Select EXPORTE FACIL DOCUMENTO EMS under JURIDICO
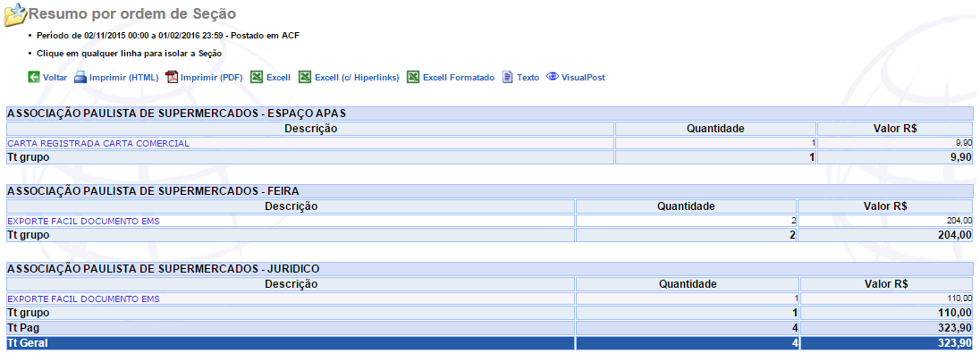Image resolution: width=980 pixels, height=353 pixels. (x=489, y=298)
